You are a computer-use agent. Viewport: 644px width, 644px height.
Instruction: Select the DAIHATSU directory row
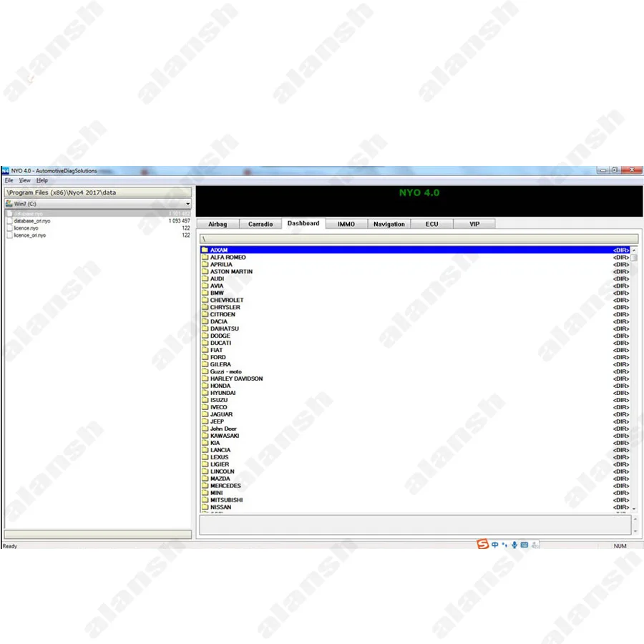tap(415, 328)
